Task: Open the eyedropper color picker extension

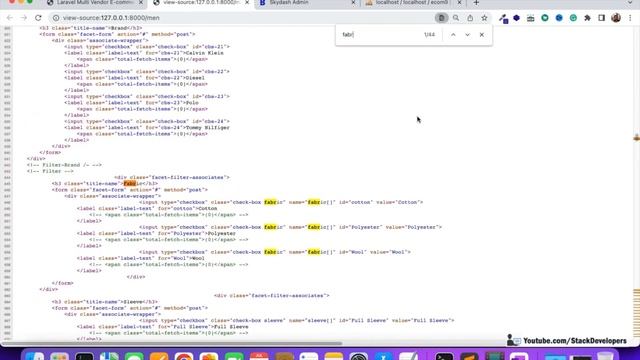Action: click(503, 18)
